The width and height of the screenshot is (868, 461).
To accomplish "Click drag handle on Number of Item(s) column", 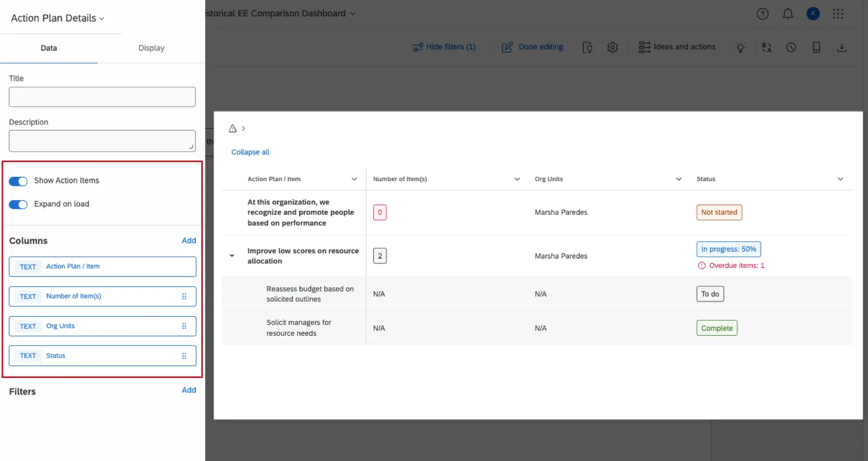I will [184, 297].
